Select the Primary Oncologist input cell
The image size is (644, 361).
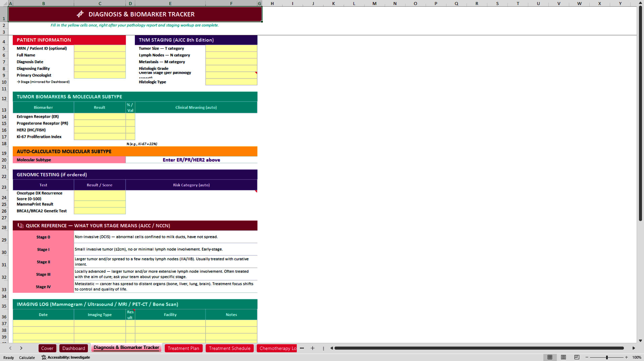(100, 75)
